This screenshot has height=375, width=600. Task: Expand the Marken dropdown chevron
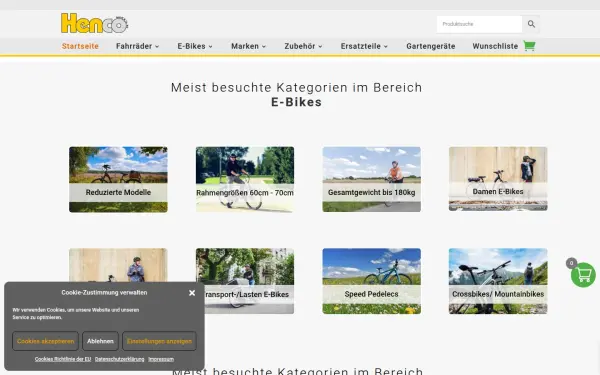pos(264,47)
